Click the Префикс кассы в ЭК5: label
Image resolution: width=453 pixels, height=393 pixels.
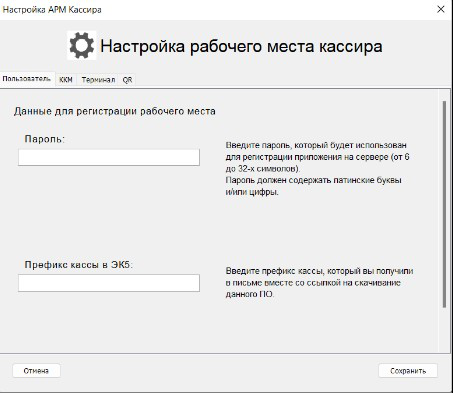pyautogui.click(x=79, y=265)
